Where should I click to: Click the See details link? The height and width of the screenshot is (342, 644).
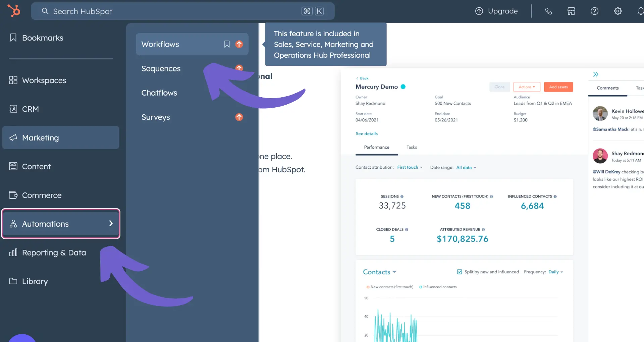click(x=367, y=133)
